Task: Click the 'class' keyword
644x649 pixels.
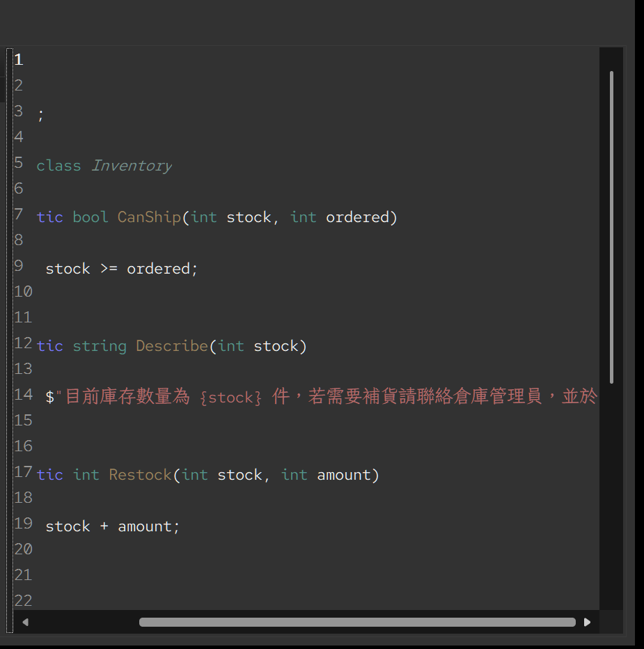Action: coord(58,166)
